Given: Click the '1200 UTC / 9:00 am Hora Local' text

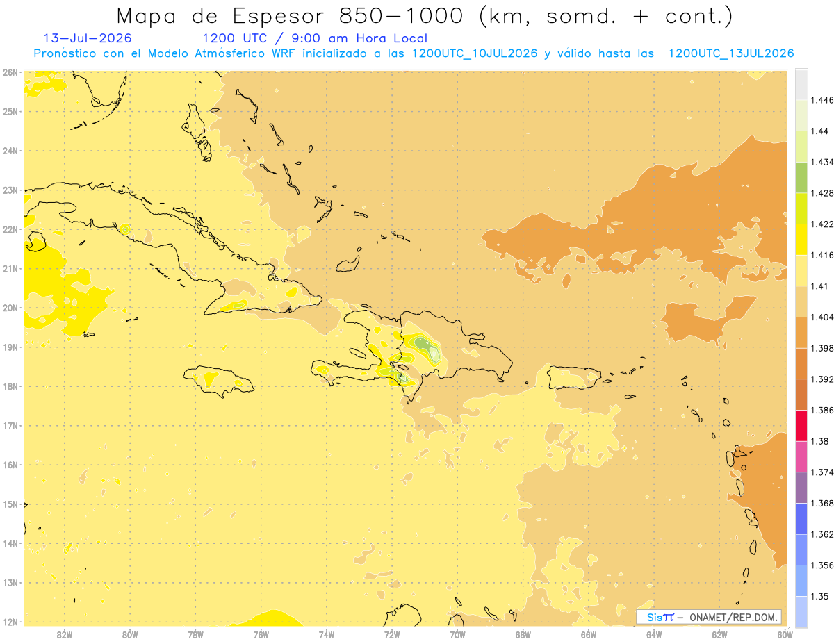Looking at the screenshot, I should (x=315, y=38).
